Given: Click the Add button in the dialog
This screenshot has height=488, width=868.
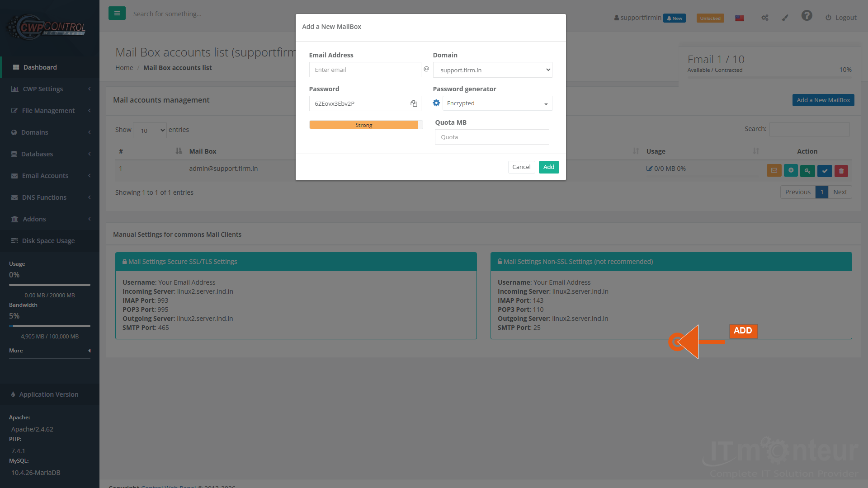Looking at the screenshot, I should (549, 167).
